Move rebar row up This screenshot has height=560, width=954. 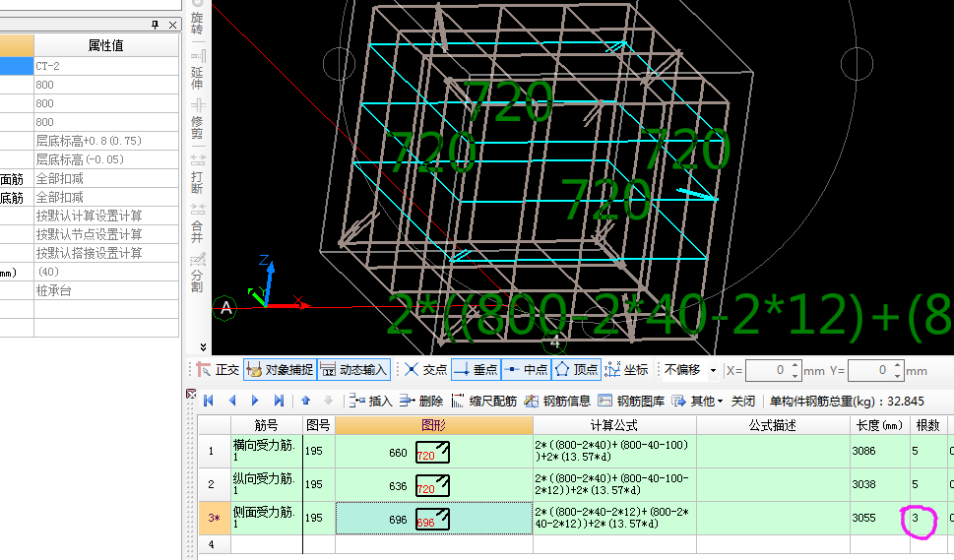pyautogui.click(x=305, y=401)
